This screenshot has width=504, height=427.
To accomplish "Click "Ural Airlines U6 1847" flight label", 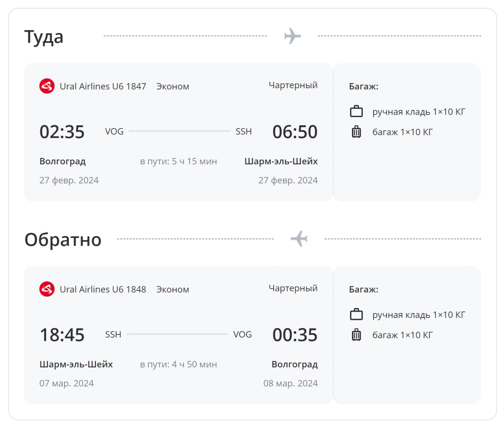I will 103,86.
